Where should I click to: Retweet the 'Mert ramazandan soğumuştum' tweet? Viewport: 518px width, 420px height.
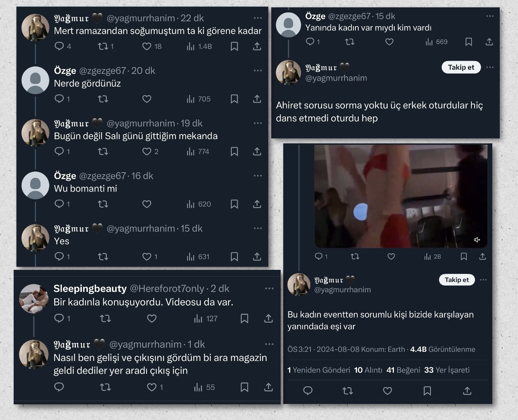(103, 47)
